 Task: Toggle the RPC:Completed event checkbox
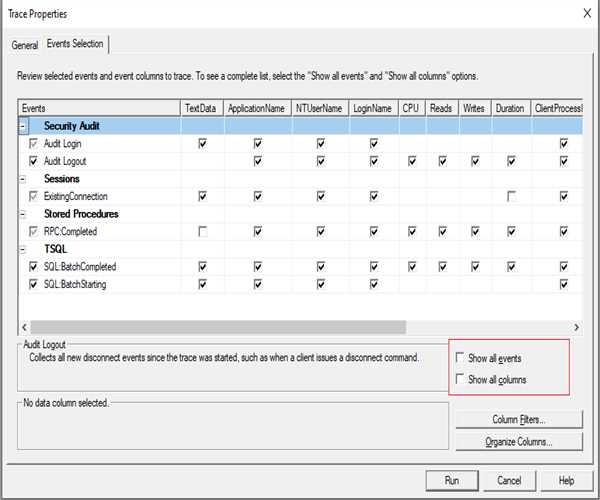coord(34,231)
